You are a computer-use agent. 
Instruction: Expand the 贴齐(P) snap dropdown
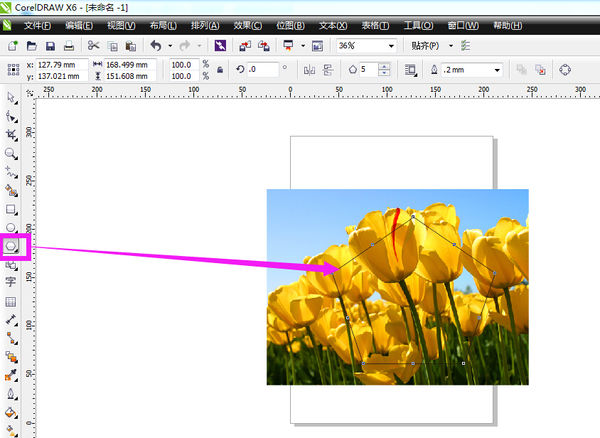coord(451,46)
